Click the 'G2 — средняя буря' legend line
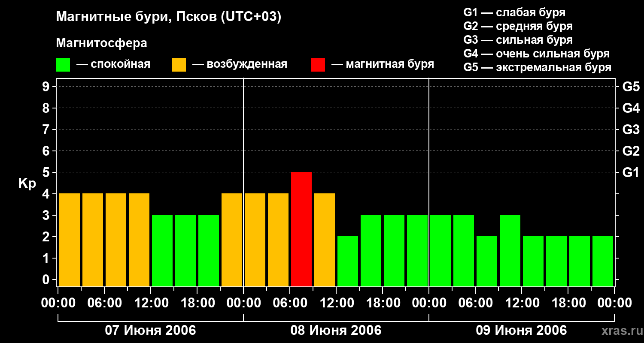This screenshot has height=343, width=644. coord(518,26)
